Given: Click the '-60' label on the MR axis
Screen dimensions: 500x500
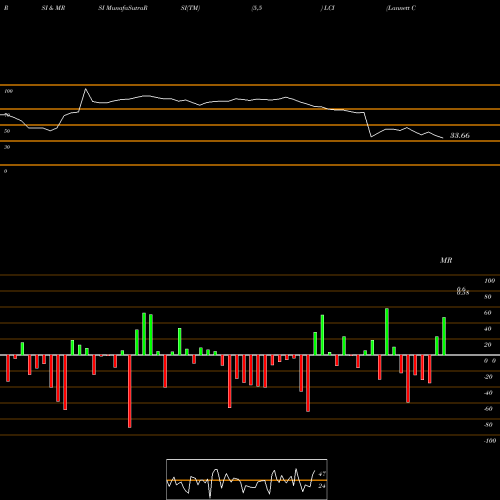Looking at the screenshot, I should click(x=488, y=409).
